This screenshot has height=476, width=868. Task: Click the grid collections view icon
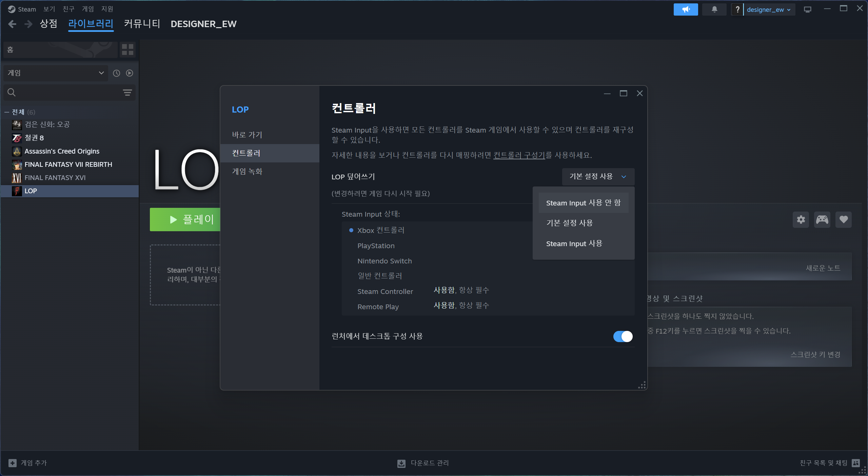127,49
